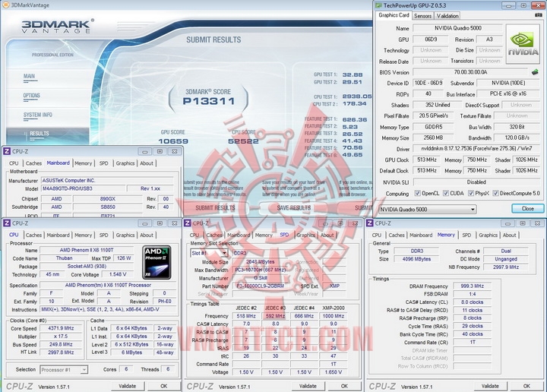Click the GPU Name field 'NVIDIA Quadro 5000'
This screenshot has width=547, height=392.
click(457, 28)
